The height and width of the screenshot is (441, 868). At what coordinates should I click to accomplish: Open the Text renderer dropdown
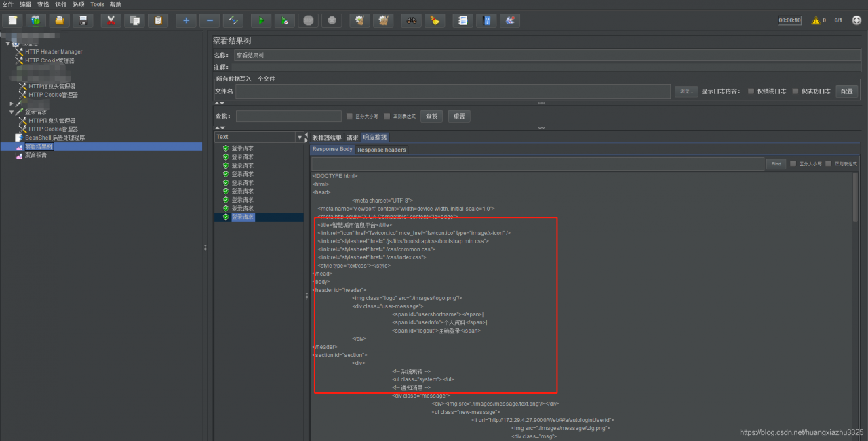(300, 138)
